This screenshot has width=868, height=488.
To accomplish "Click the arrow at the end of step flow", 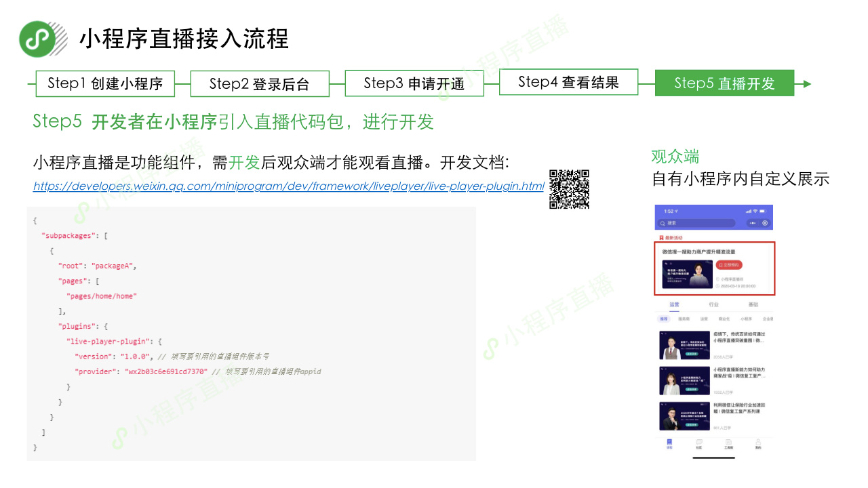I will (x=806, y=84).
